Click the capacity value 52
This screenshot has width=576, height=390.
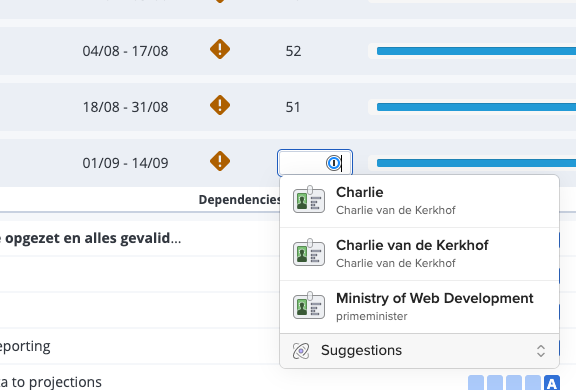[293, 51]
